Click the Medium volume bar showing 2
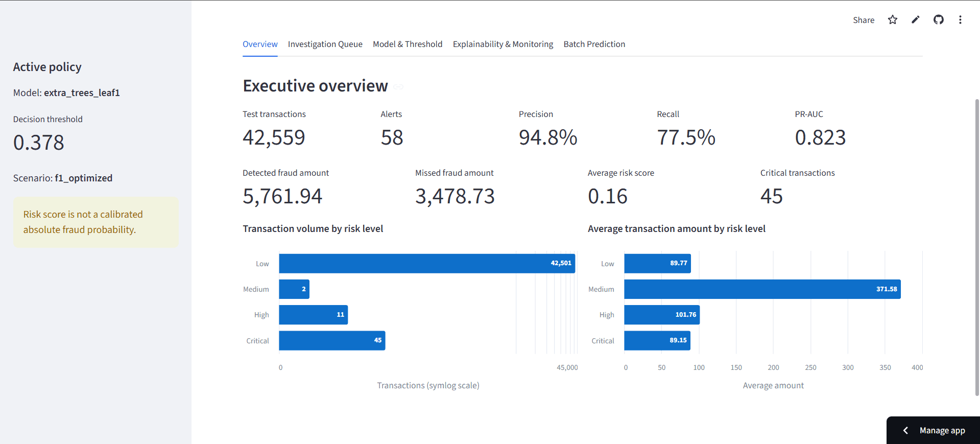 pos(294,289)
